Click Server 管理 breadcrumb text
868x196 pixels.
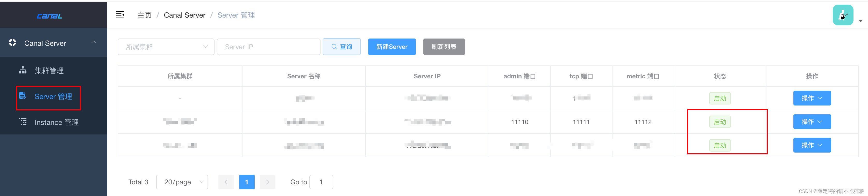[236, 15]
